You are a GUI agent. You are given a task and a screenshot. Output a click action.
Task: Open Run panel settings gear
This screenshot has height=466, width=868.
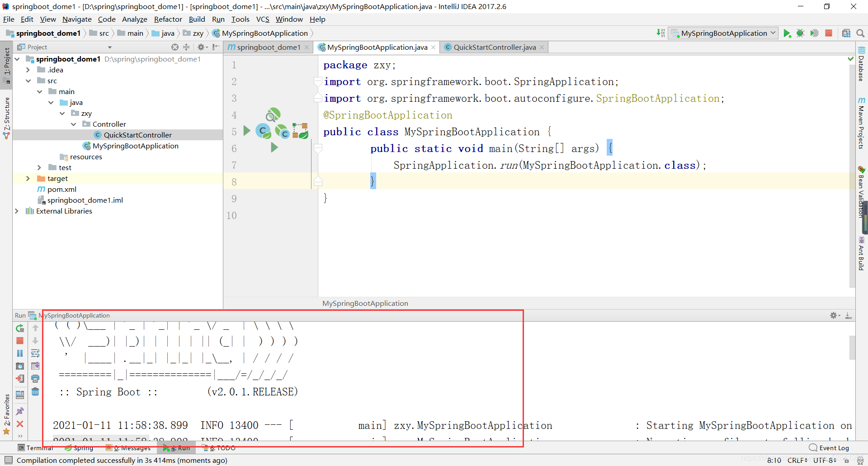click(x=834, y=315)
